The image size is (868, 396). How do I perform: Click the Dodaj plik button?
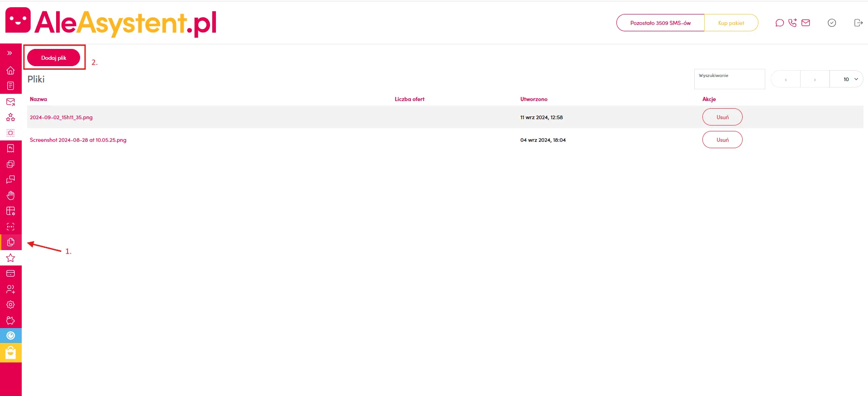(53, 58)
